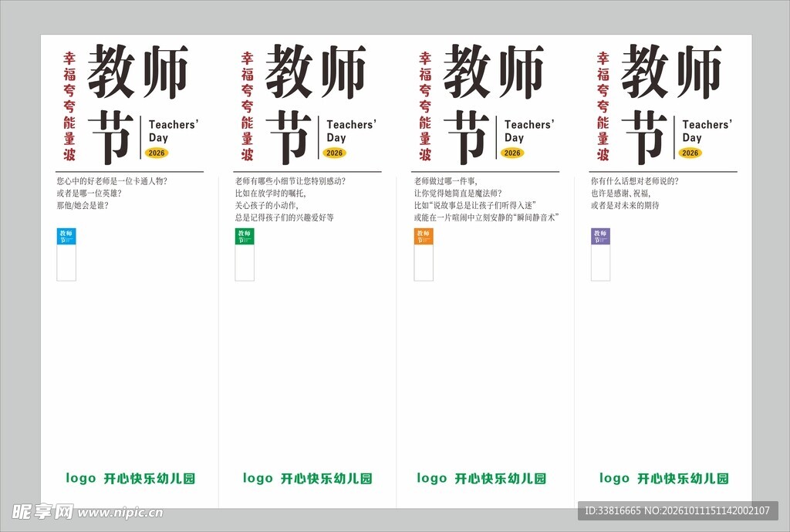Click the large 节 character on the purple-tag panel
The width and height of the screenshot is (790, 532).
click(644, 137)
